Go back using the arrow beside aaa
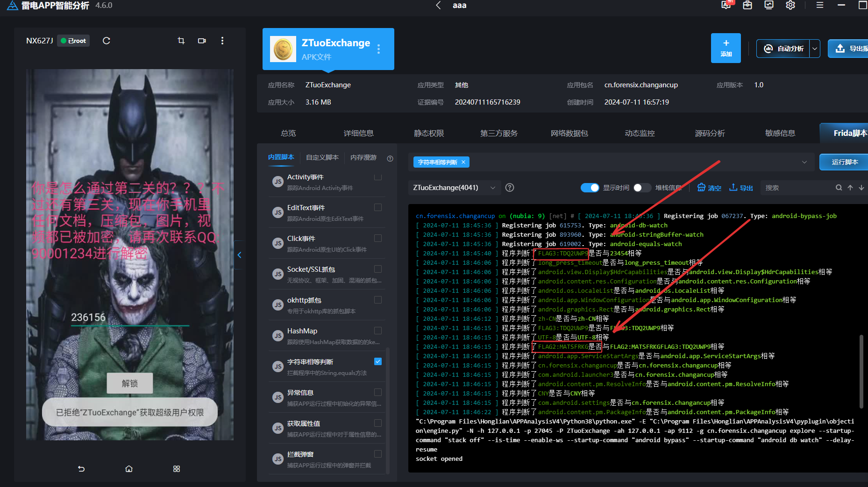 438,5
